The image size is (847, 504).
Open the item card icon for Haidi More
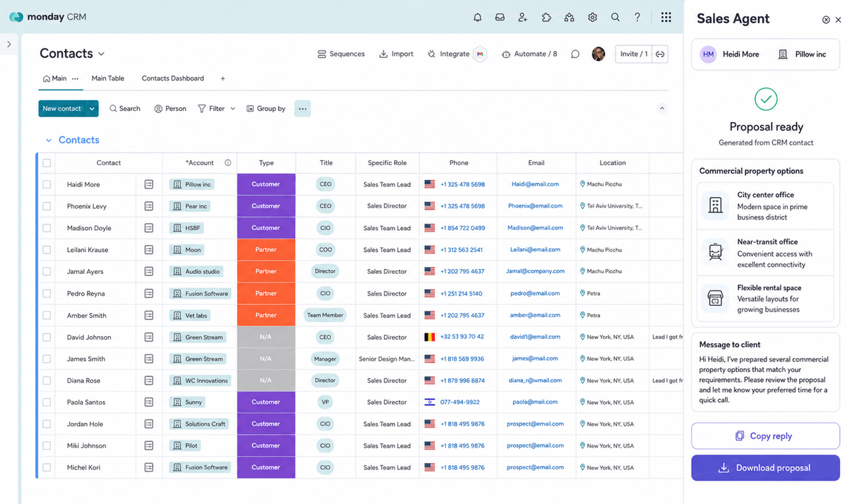coord(149,184)
